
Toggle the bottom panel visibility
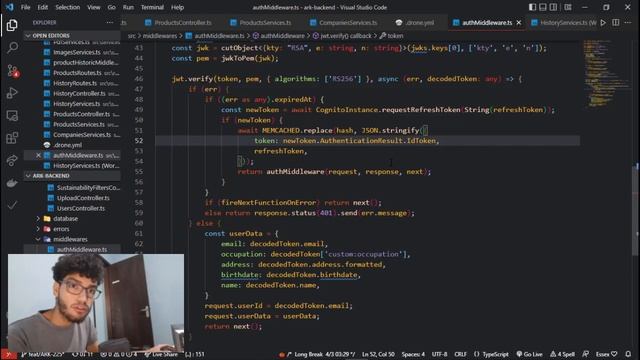[542, 7]
